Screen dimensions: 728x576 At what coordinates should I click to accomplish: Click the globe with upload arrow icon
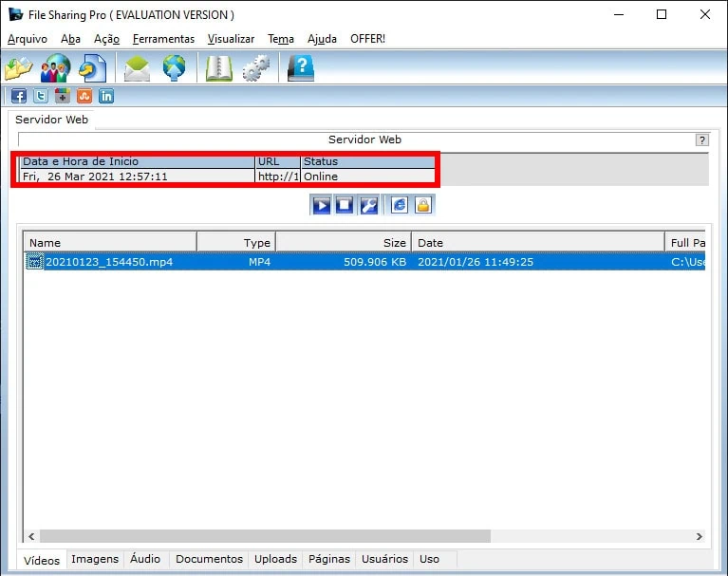click(x=174, y=68)
